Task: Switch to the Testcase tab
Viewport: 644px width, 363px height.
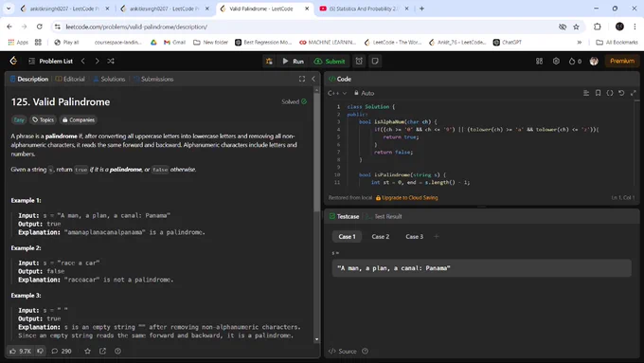Action: coord(344,216)
